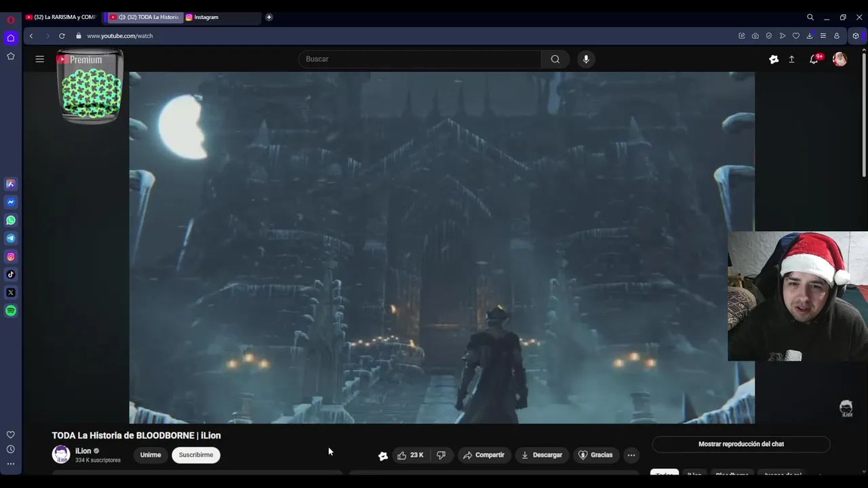Open the Opera profile person icon
This screenshot has height=488, width=868.
(837, 36)
